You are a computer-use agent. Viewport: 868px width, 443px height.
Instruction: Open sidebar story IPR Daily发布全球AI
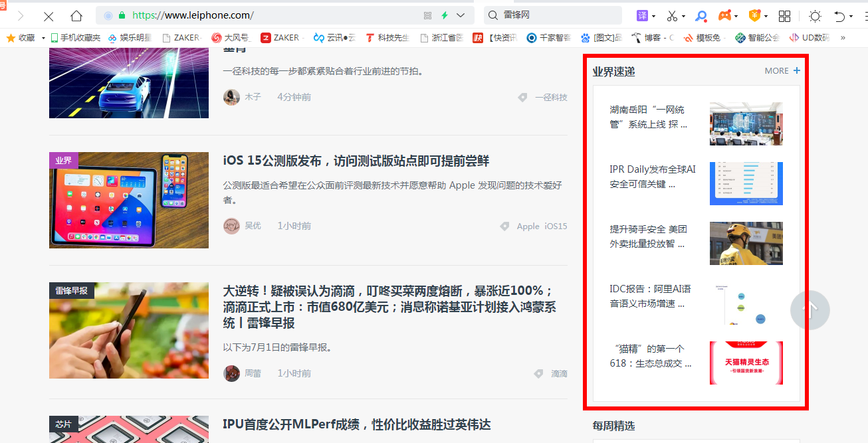click(653, 176)
